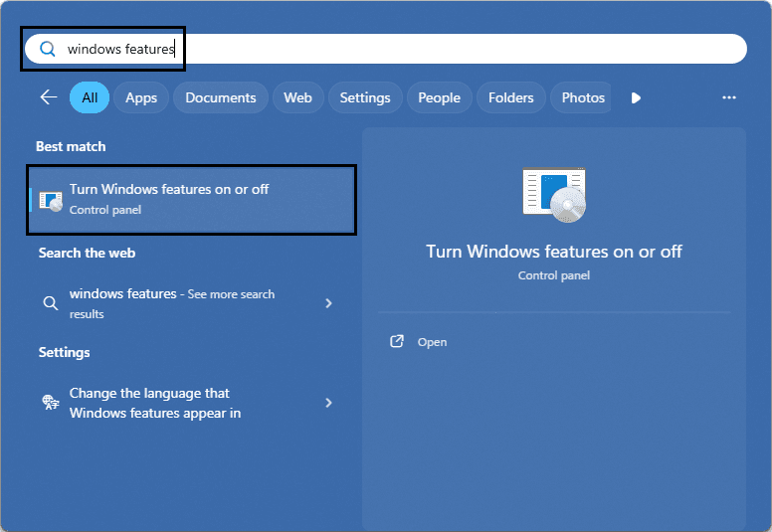Click 'Control panel' text in preview pane
This screenshot has width=772, height=532.
click(x=554, y=275)
